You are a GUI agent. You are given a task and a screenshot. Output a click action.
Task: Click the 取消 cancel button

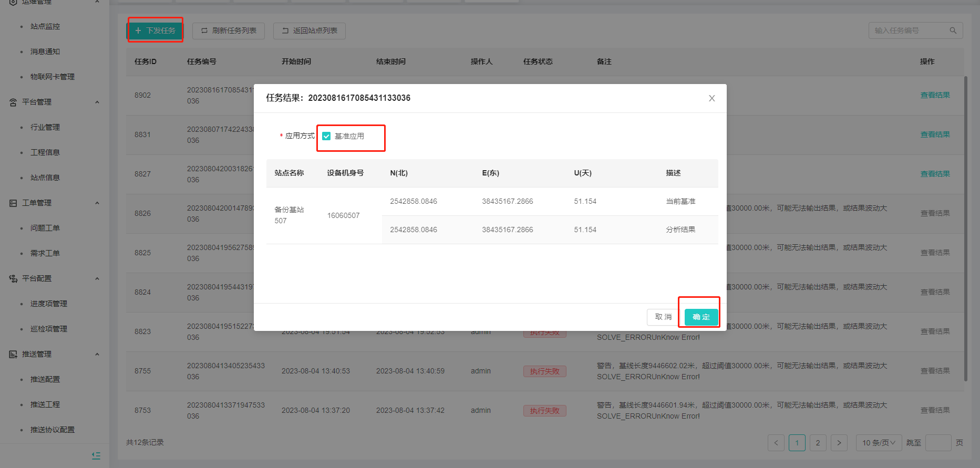click(663, 317)
